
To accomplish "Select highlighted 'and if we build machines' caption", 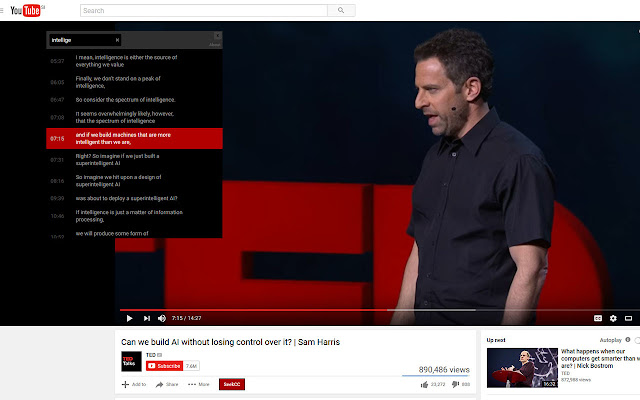I will point(134,138).
